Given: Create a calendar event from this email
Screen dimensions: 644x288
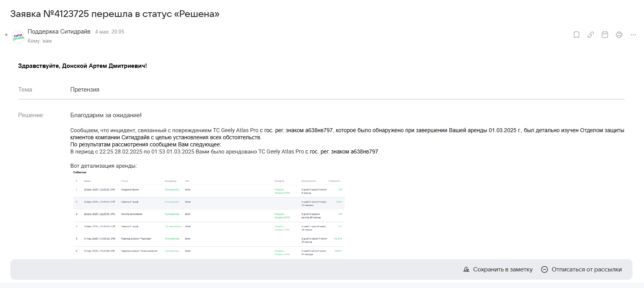Looking at the screenshot, I should click(x=605, y=35).
